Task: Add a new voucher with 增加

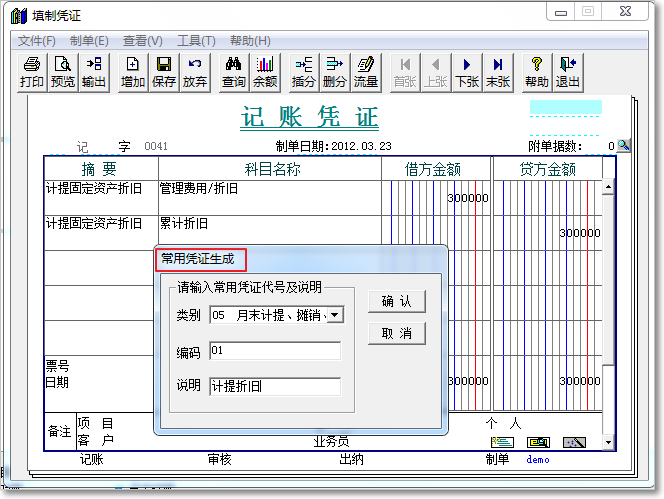Action: click(133, 72)
